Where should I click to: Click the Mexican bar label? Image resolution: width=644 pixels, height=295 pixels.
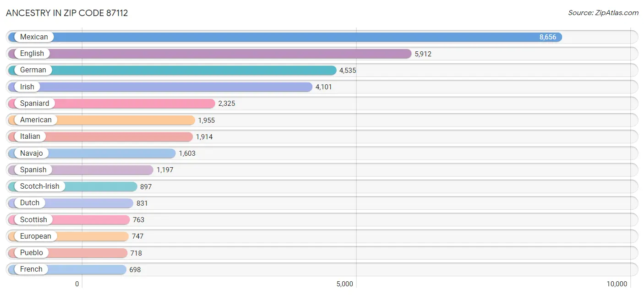coord(34,37)
